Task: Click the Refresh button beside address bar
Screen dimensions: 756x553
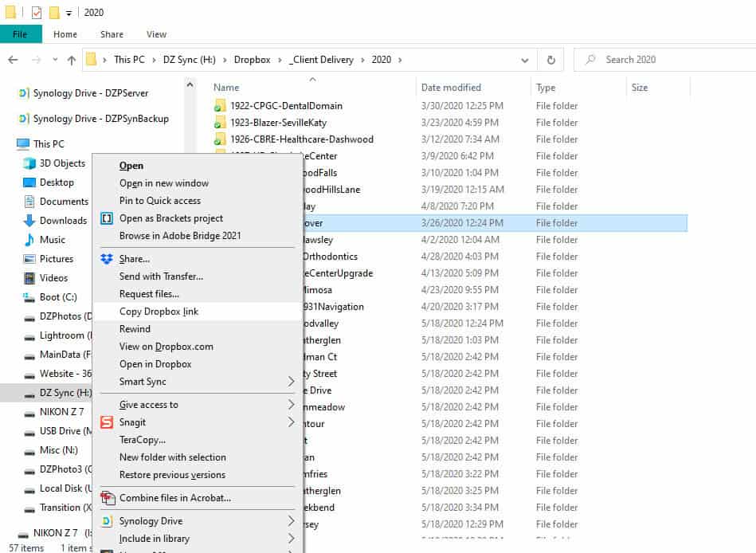Action: tap(551, 60)
